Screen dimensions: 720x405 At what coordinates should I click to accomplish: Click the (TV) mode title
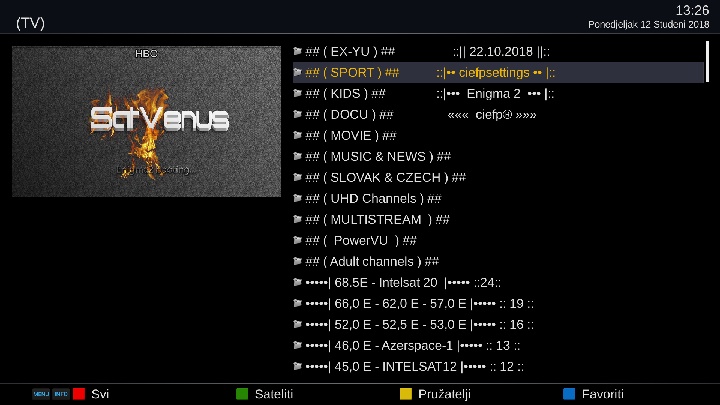pyautogui.click(x=30, y=23)
